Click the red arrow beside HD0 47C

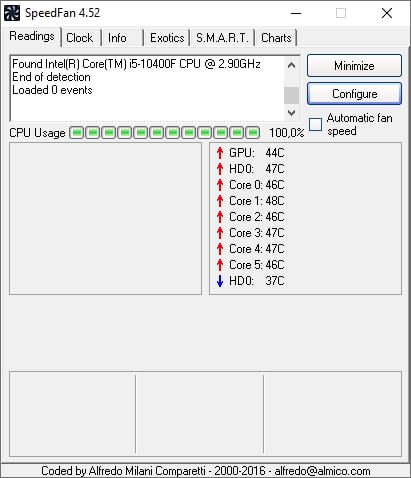click(x=220, y=169)
